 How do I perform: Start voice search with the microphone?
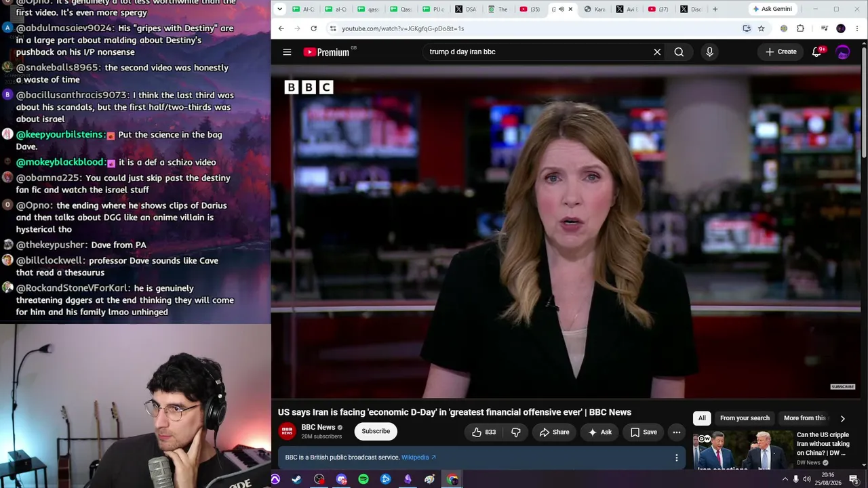pos(709,52)
